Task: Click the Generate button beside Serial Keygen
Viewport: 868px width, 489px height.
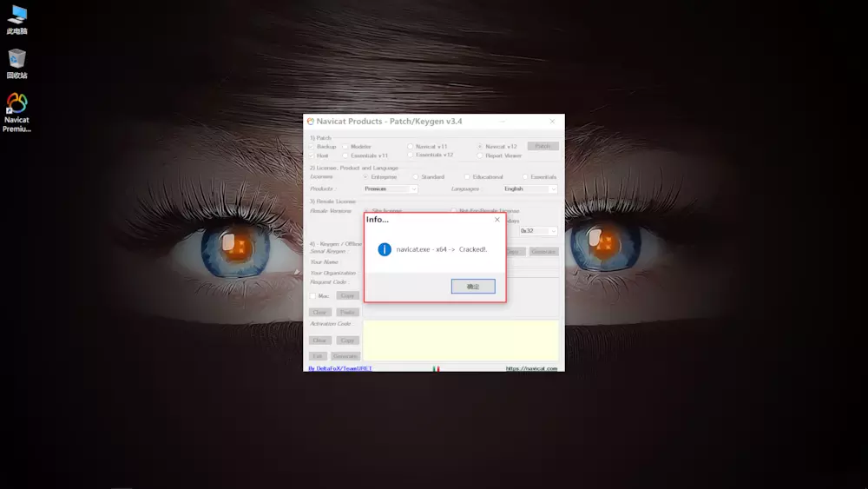Action: click(x=543, y=251)
